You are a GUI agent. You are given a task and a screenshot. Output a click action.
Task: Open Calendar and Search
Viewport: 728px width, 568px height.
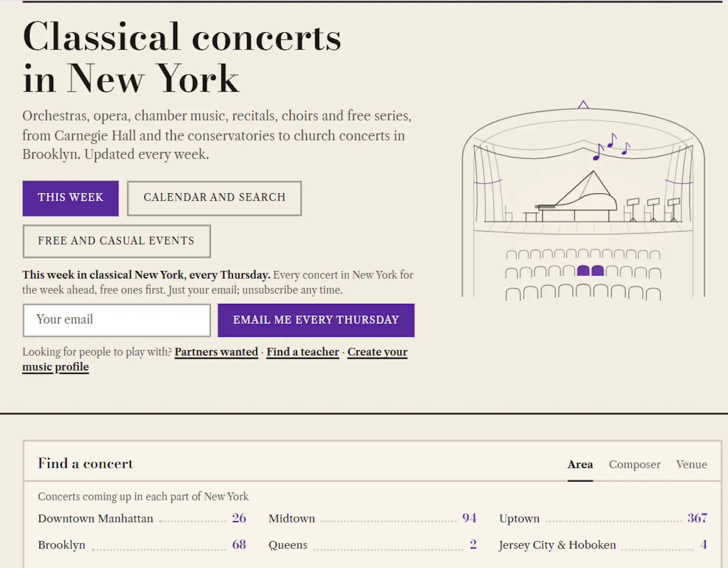click(214, 198)
